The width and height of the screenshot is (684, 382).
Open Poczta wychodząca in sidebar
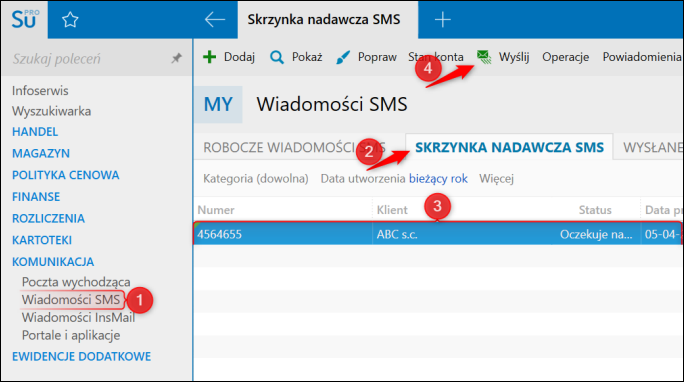(76, 282)
